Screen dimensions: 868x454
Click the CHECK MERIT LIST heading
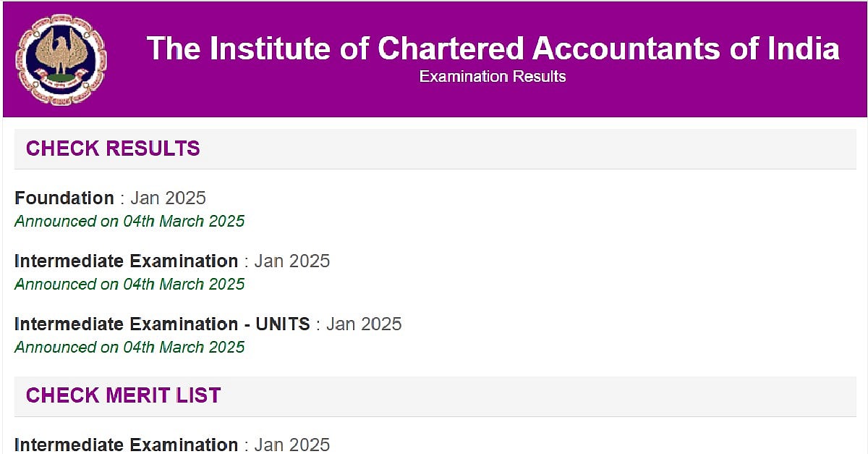click(122, 395)
